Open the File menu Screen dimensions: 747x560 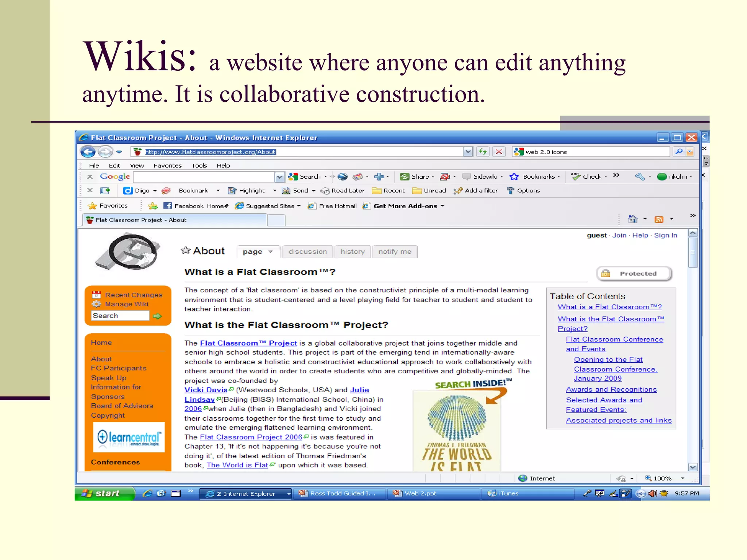pyautogui.click(x=94, y=166)
